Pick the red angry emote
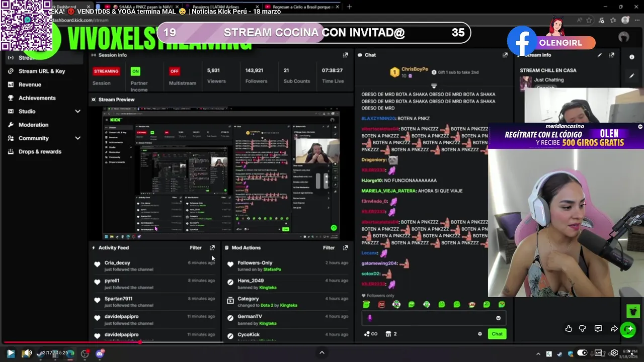The height and width of the screenshot is (362, 644). (x=381, y=304)
